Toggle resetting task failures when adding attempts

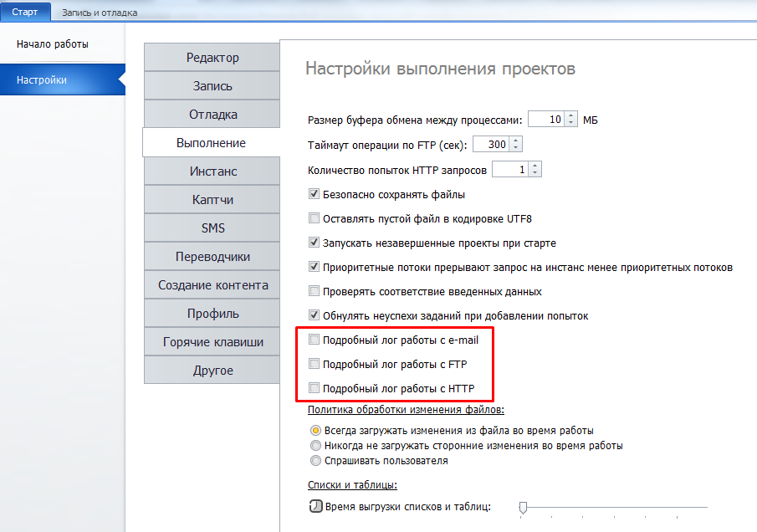[x=314, y=315]
